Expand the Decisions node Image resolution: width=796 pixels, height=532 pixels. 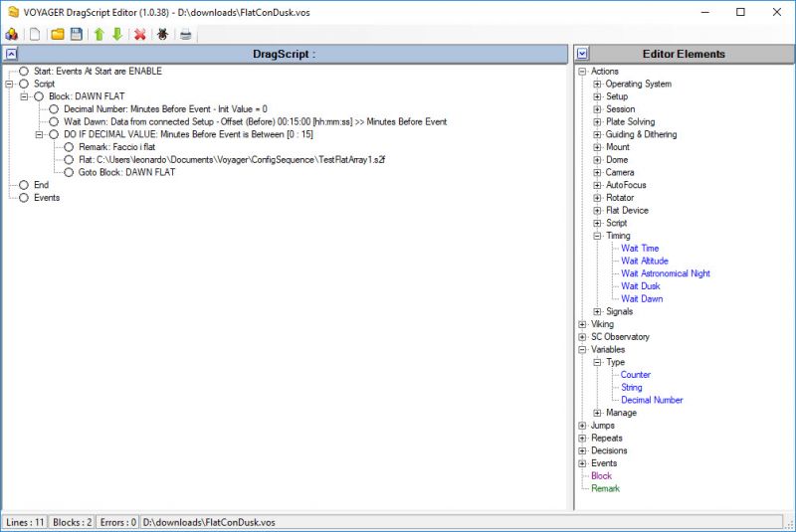pos(582,450)
